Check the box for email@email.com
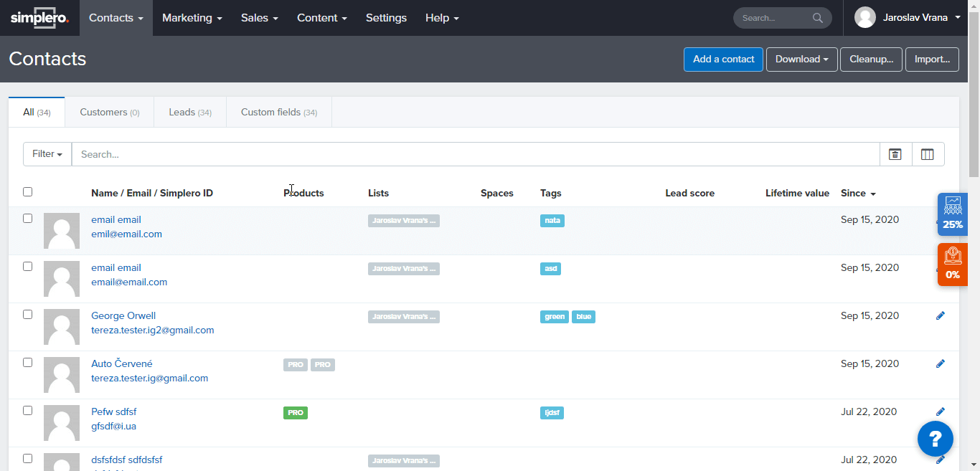 [27, 266]
